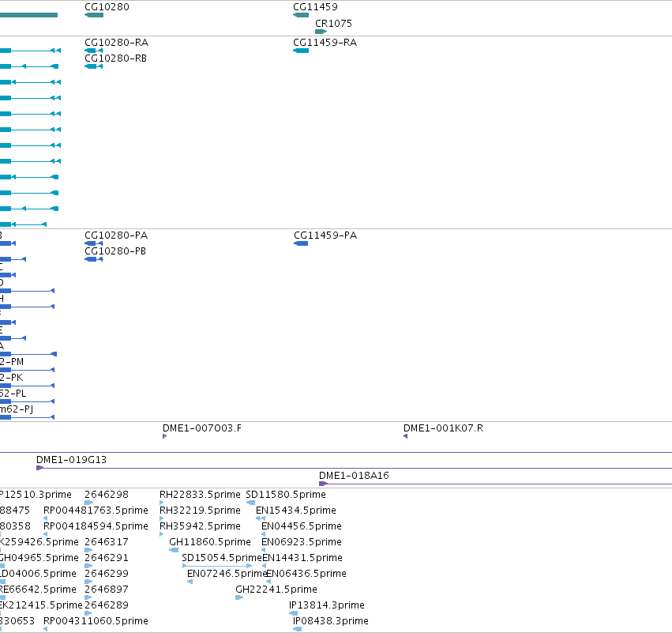Open the CG11459-PA protein label

pyautogui.click(x=325, y=235)
